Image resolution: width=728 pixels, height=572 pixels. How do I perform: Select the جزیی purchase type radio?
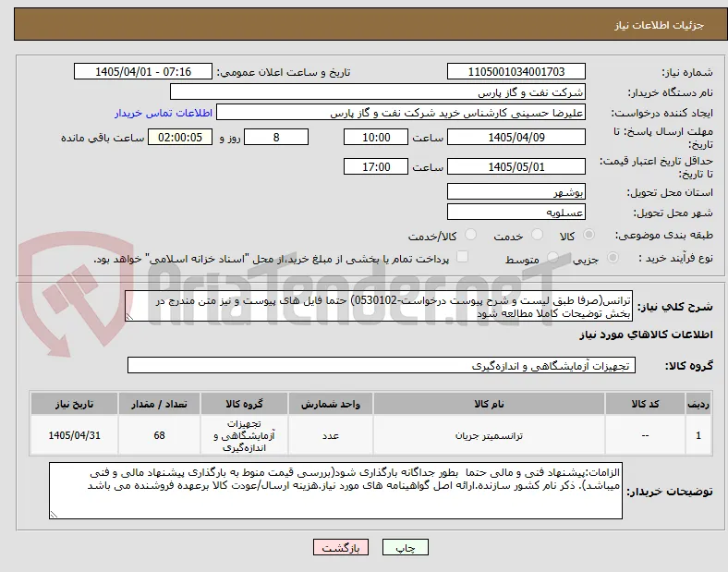tap(613, 258)
